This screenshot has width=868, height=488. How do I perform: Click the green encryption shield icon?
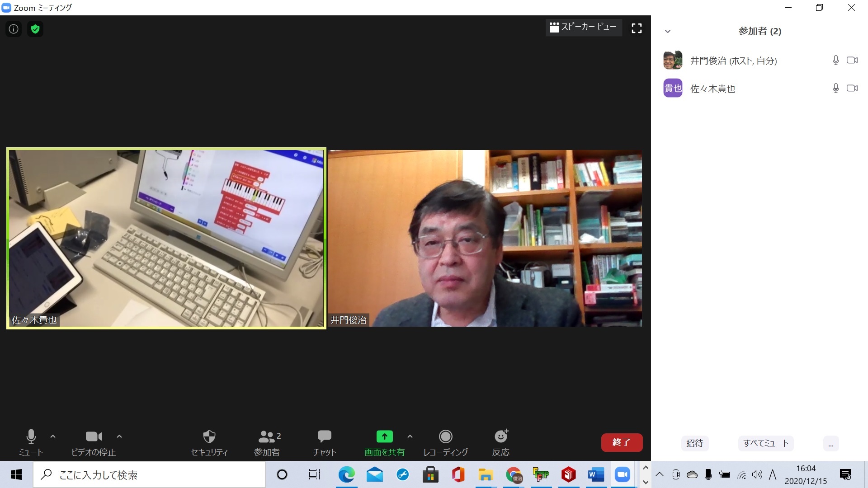pyautogui.click(x=35, y=29)
